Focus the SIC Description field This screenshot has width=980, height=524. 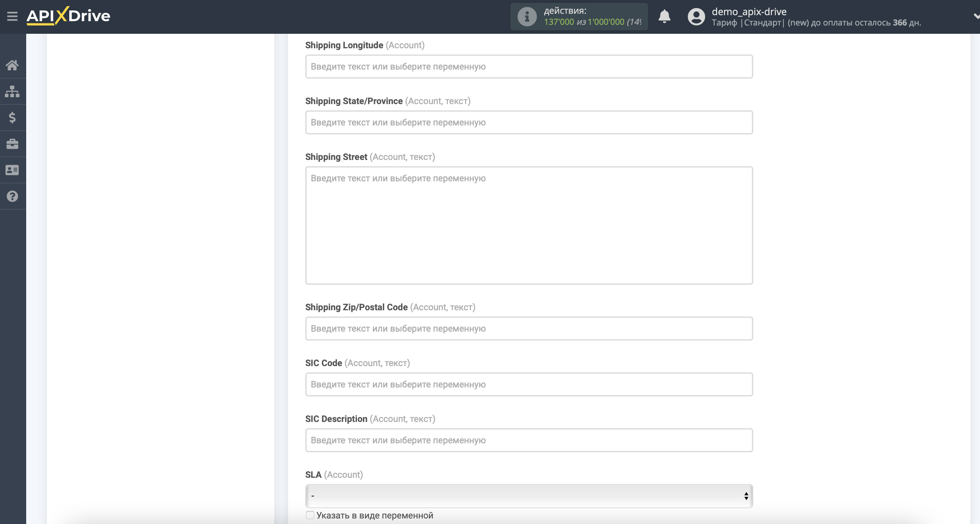(529, 440)
